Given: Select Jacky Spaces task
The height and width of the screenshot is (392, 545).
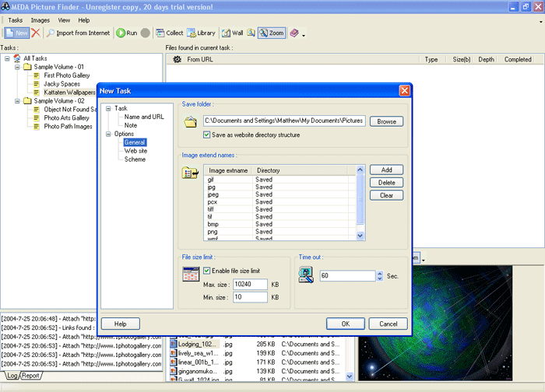Looking at the screenshot, I should (62, 84).
